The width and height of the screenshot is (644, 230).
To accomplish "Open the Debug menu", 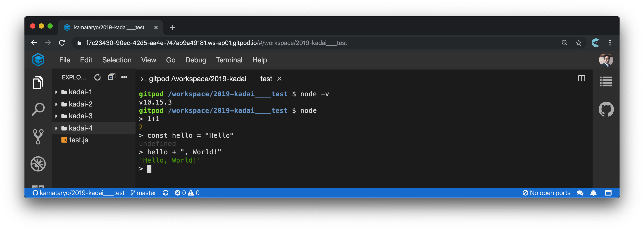I will [196, 60].
